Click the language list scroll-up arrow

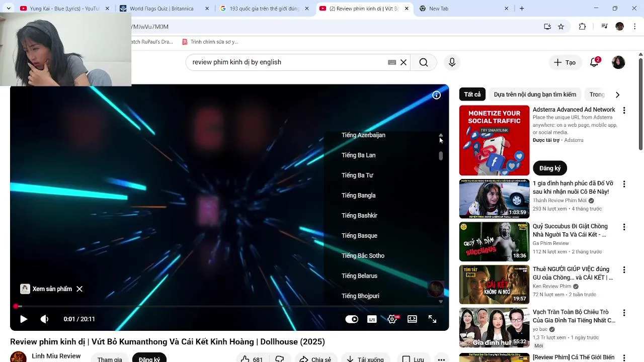point(441,135)
